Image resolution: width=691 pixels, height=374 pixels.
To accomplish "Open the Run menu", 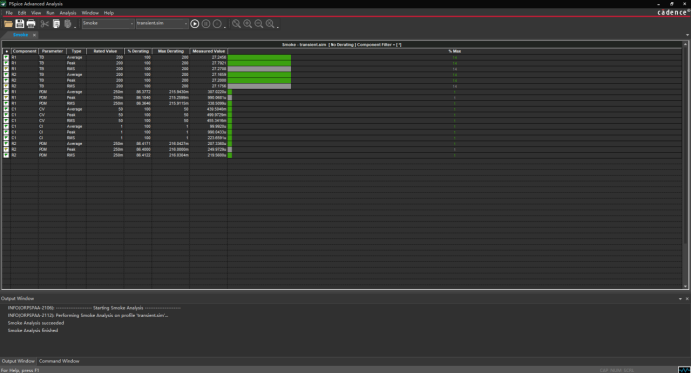I will (x=50, y=13).
